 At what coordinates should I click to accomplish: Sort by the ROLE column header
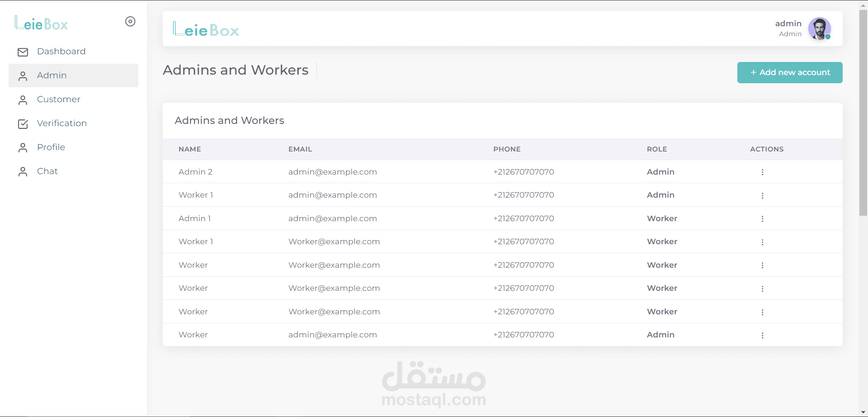(657, 149)
